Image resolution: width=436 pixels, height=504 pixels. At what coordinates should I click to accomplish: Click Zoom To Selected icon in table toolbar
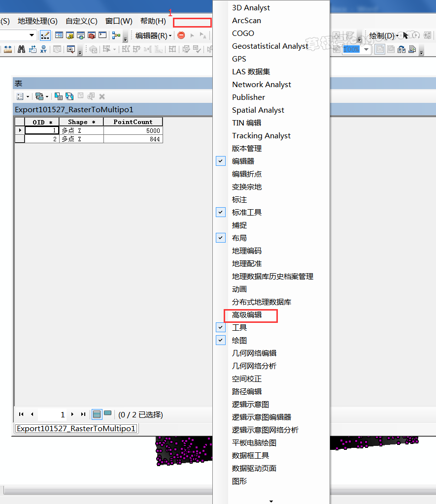91,96
